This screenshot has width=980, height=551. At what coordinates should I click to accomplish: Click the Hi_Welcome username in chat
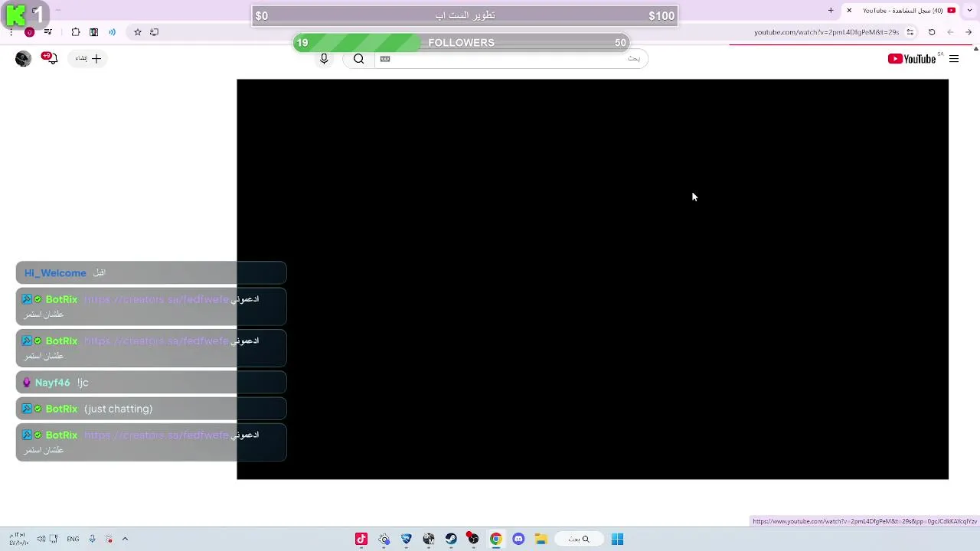(55, 273)
